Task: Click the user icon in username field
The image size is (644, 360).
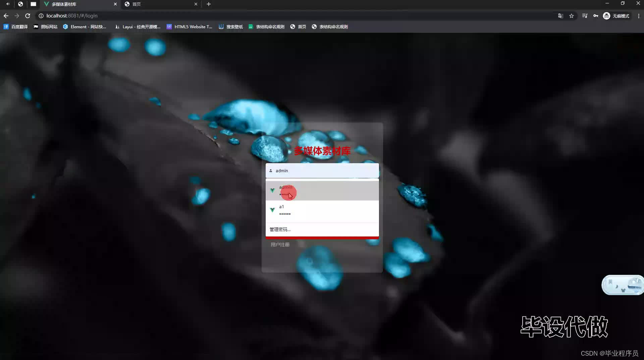Action: [271, 171]
